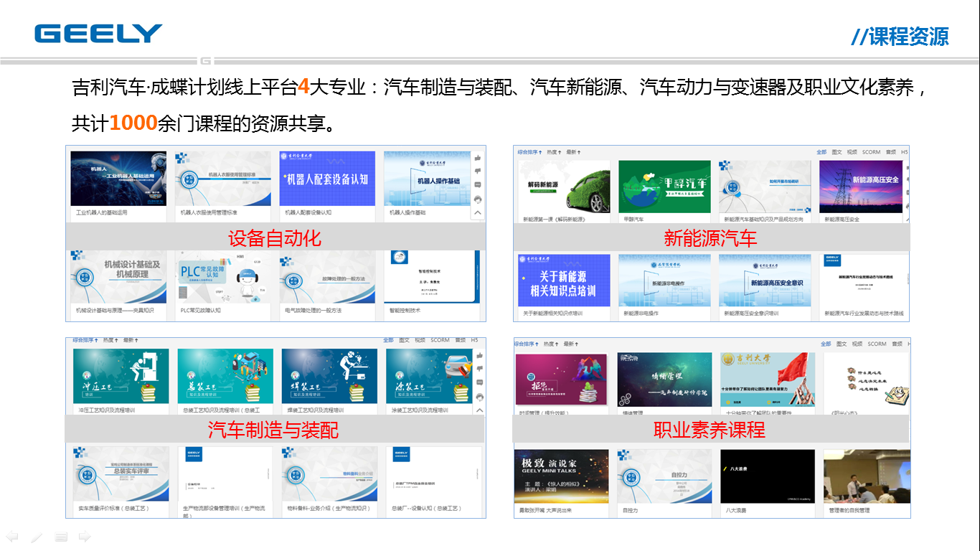Advance to next slide with forward arrow
This screenshot has width=980, height=551.
tap(85, 536)
